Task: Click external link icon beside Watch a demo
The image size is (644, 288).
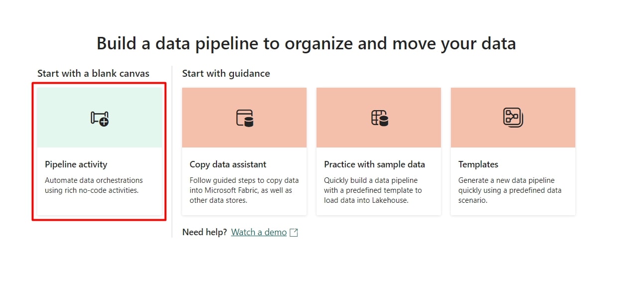Action: pyautogui.click(x=294, y=233)
